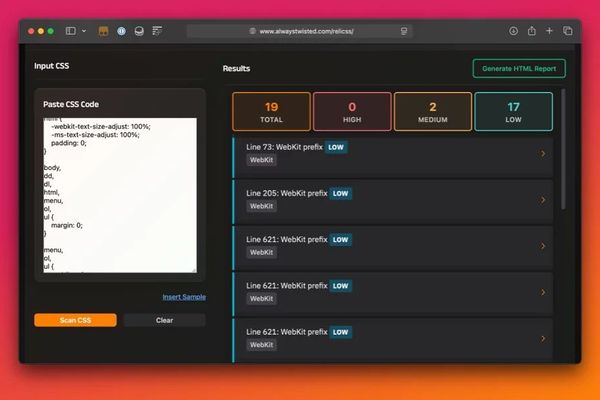Click the blue circular 1Password-style extension icon
The width and height of the screenshot is (600, 400).
coord(121,31)
